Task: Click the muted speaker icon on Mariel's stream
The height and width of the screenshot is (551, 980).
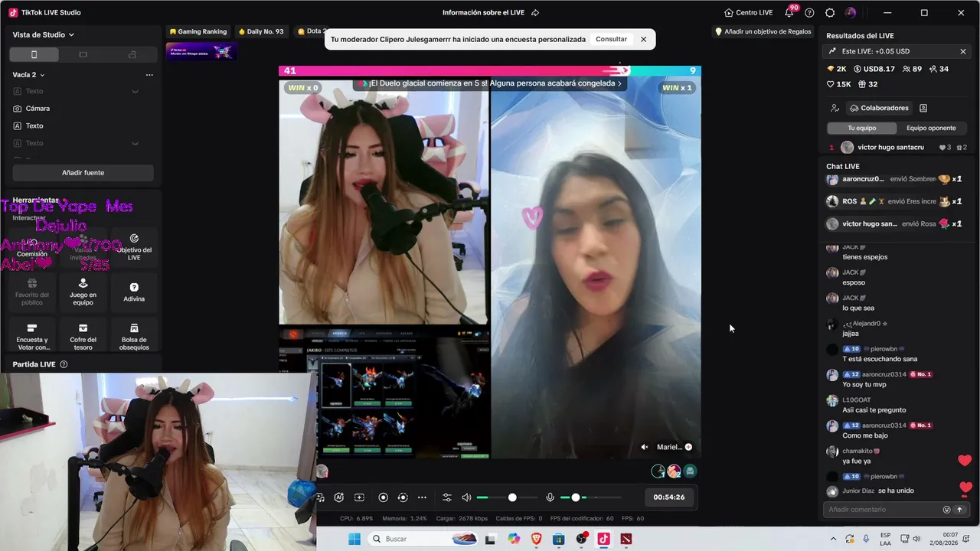Action: tap(645, 447)
